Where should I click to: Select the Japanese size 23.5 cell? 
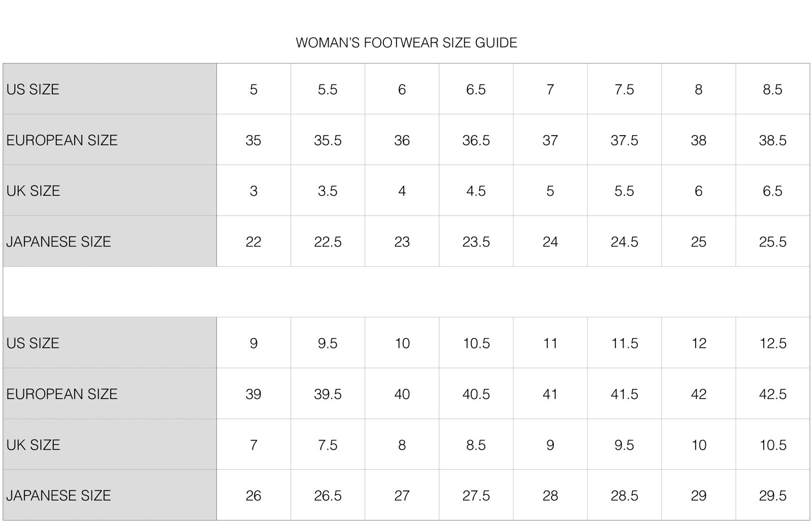point(476,241)
